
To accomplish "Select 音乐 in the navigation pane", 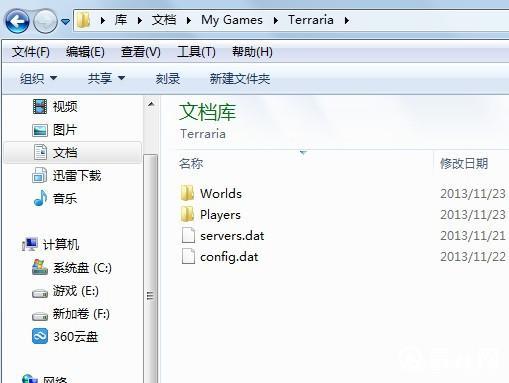I will pos(65,199).
